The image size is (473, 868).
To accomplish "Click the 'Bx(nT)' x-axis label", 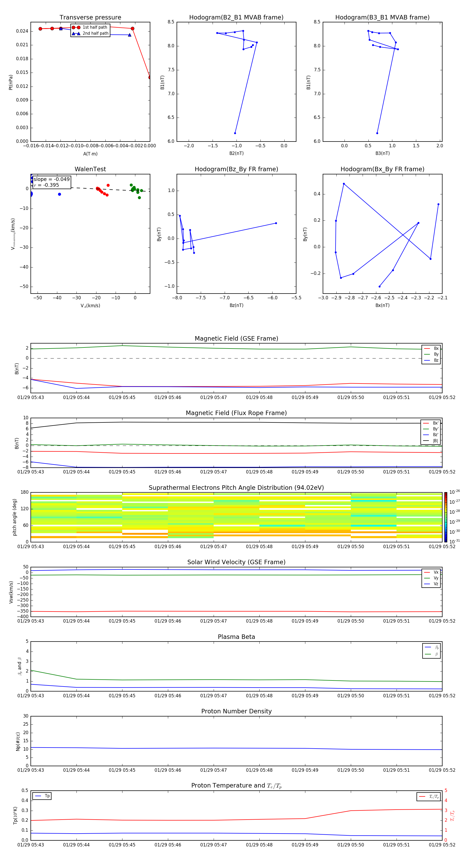I will pyautogui.click(x=382, y=305).
